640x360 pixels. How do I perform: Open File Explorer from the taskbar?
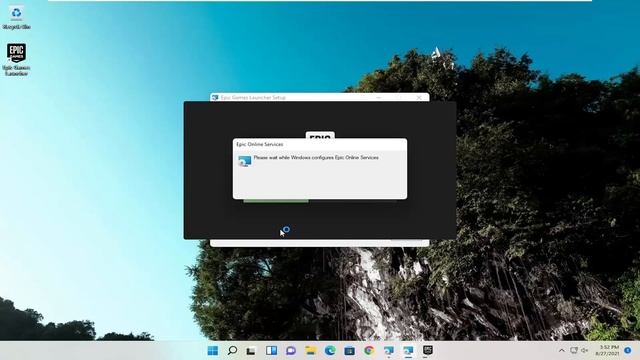(311, 351)
